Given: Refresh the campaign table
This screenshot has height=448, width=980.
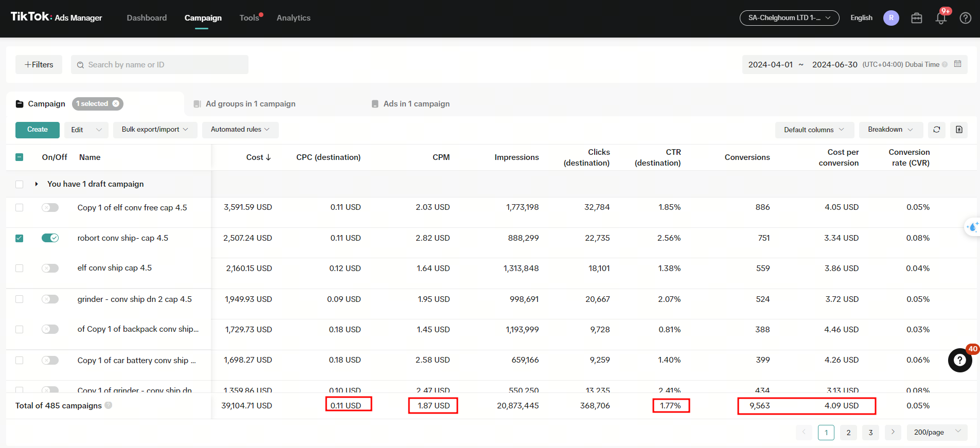Looking at the screenshot, I should [937, 130].
